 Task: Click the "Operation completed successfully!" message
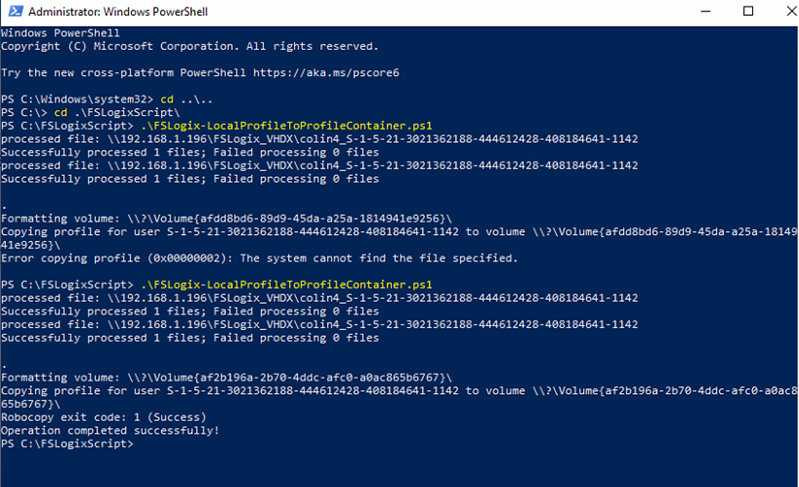110,430
